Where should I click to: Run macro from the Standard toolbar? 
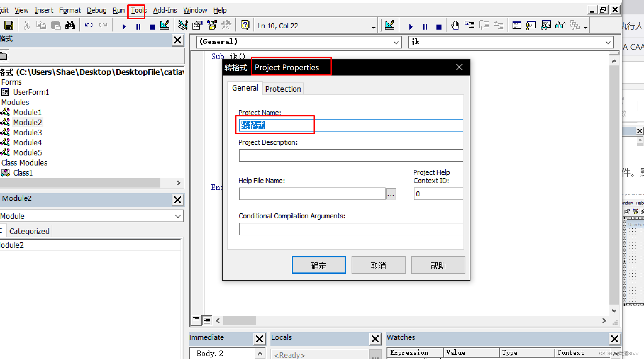124,26
